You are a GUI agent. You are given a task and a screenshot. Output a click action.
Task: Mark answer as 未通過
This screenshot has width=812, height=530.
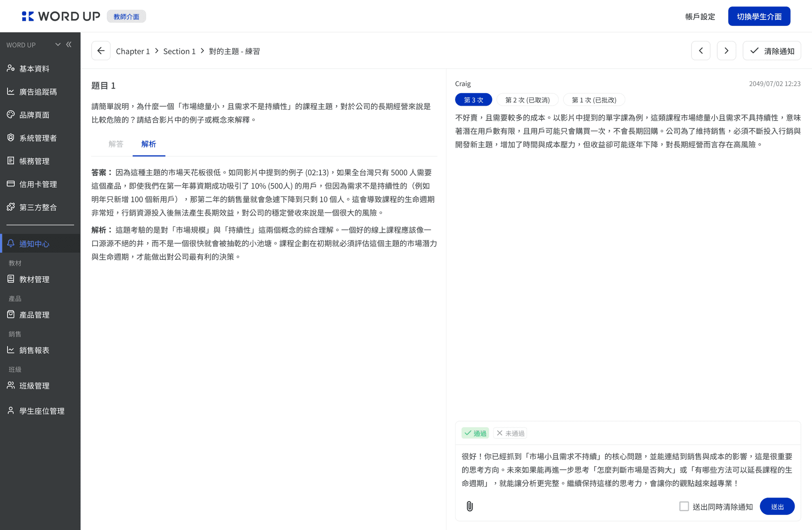point(510,433)
